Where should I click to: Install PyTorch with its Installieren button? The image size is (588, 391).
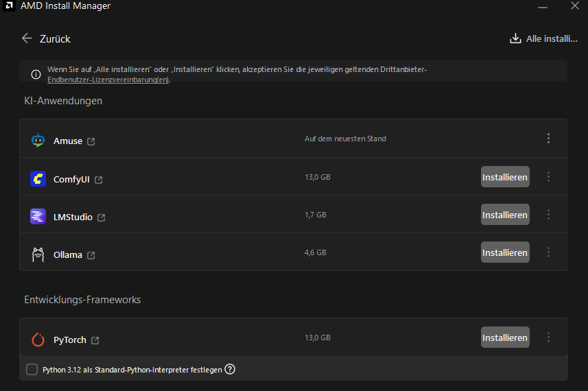click(x=505, y=337)
